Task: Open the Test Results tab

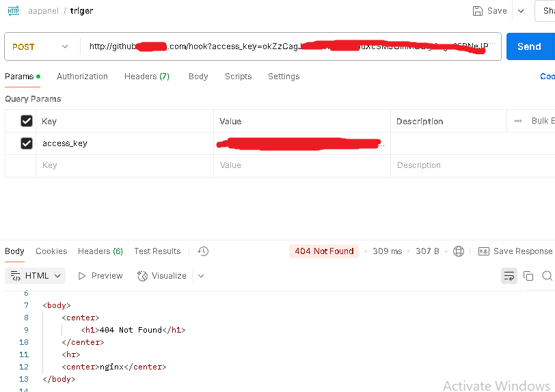Action: click(157, 251)
